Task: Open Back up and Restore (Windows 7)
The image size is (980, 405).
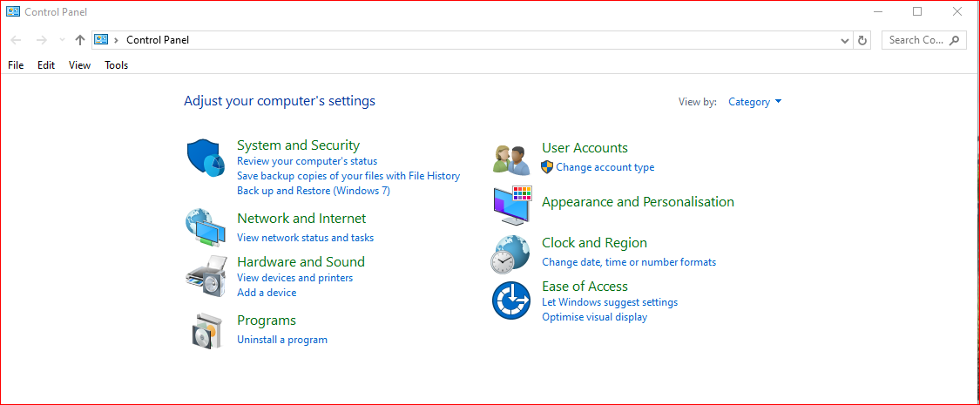Action: pyautogui.click(x=313, y=191)
